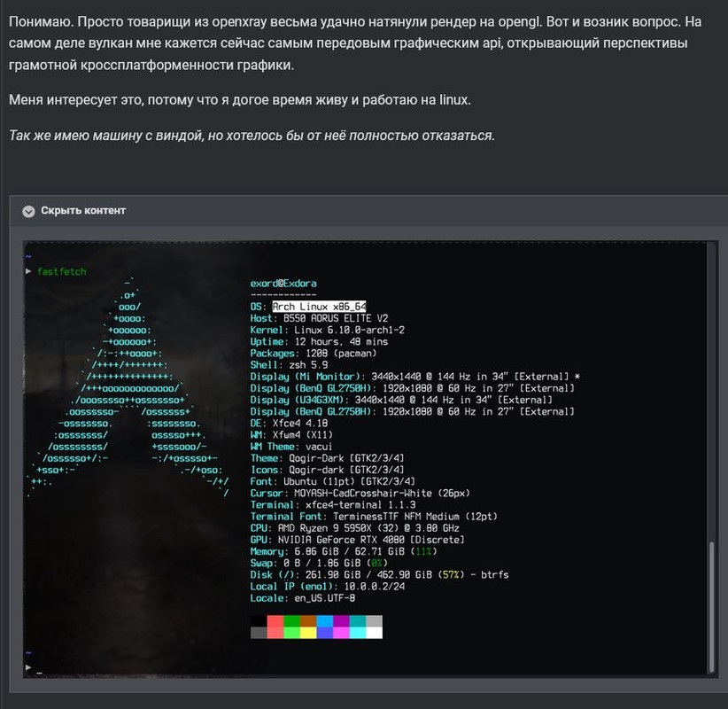This screenshot has width=728, height=709.
Task: Click the green color block in the top palette row
Action: pyautogui.click(x=291, y=621)
